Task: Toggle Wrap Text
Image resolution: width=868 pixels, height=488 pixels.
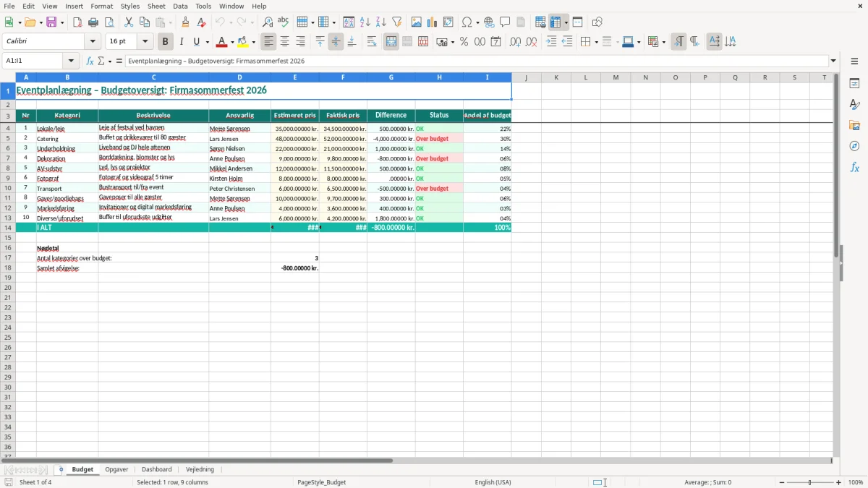Action: pos(372,42)
